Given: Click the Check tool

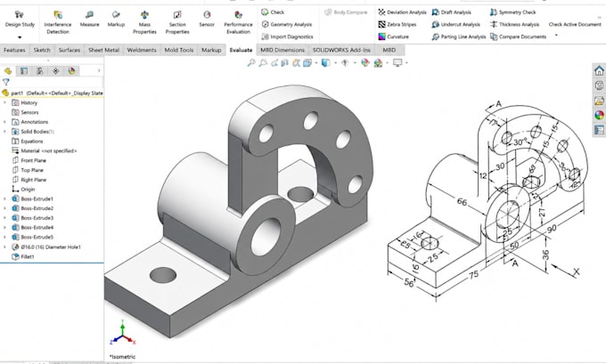Looking at the screenshot, I should (x=273, y=12).
